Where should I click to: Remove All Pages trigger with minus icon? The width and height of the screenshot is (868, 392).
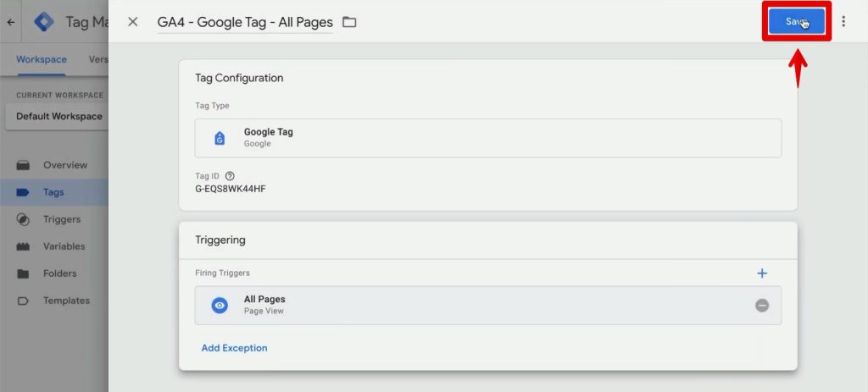[x=762, y=305]
